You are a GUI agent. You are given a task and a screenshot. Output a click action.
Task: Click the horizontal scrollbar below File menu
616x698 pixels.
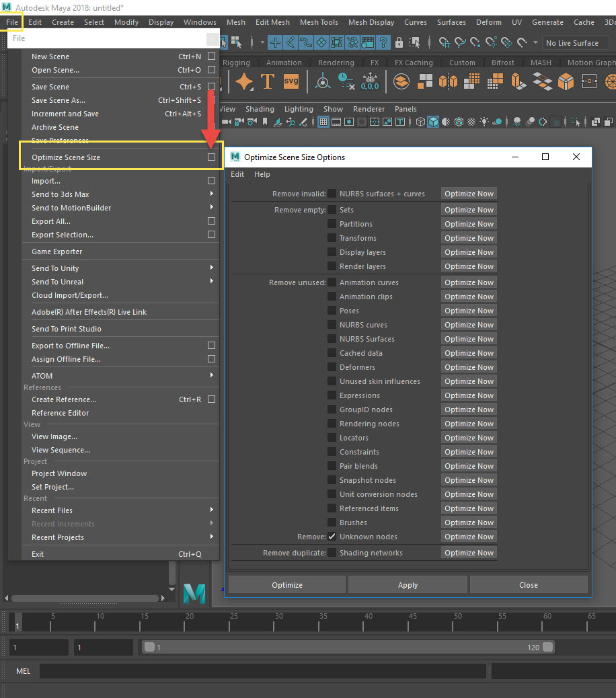85,598
